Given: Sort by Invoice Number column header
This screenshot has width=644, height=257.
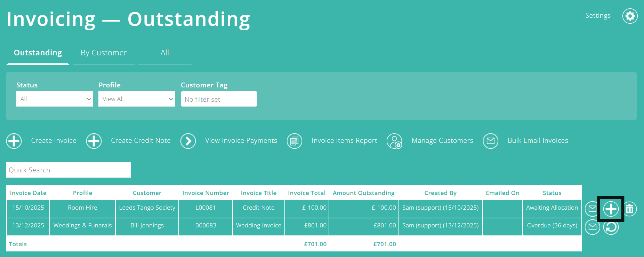Looking at the screenshot, I should click(206, 193).
